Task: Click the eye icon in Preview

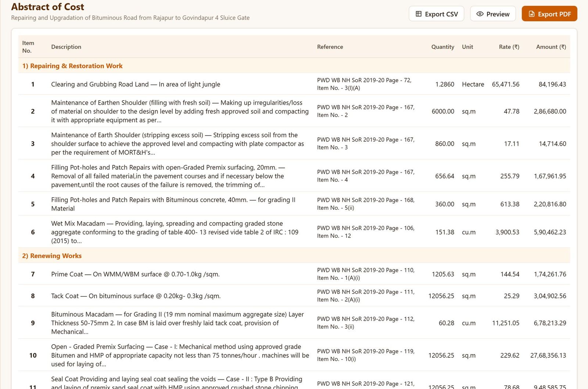Action: pyautogui.click(x=480, y=14)
